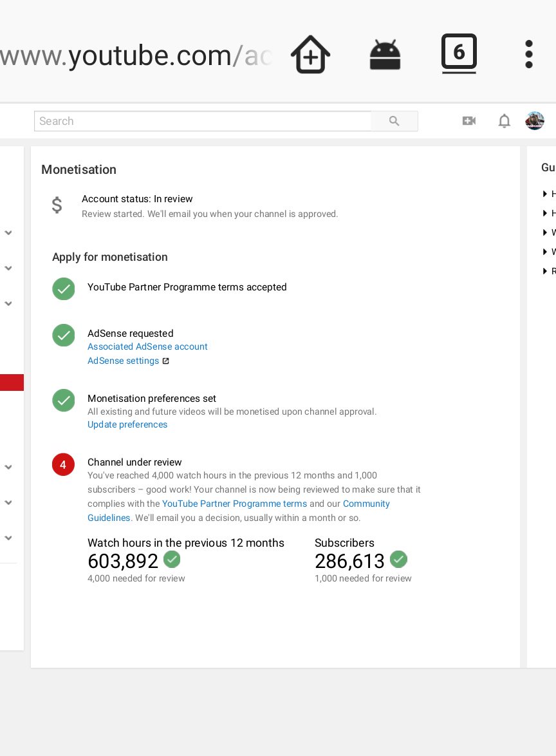Screen dimensions: 556x756
Task: Expand the fourth triangle item in right panel
Action: 545,252
